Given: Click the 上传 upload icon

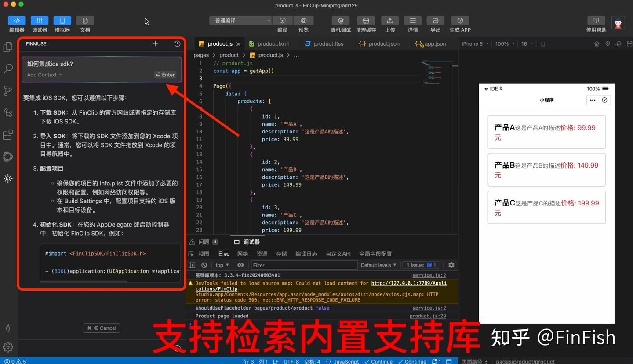Looking at the screenshot, I should (x=390, y=21).
